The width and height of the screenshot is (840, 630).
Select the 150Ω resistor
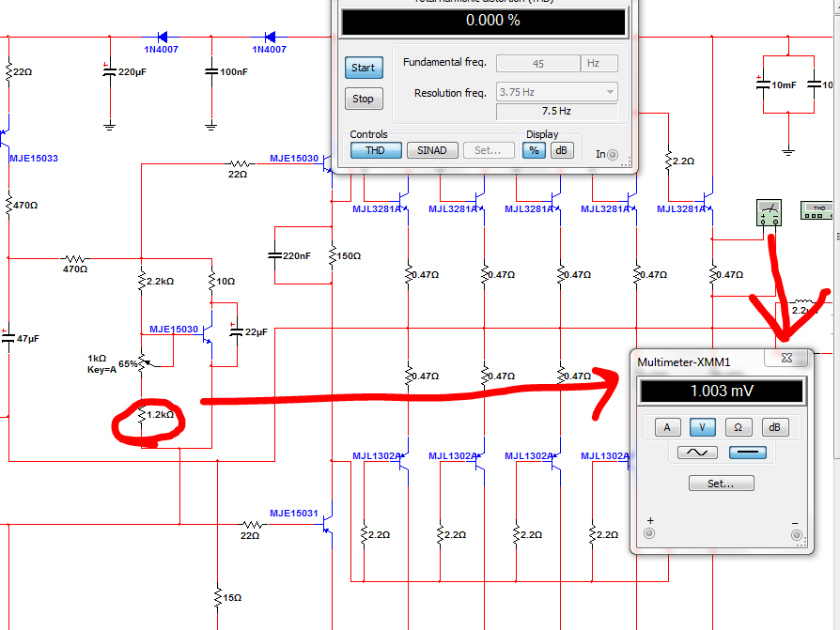(332, 256)
